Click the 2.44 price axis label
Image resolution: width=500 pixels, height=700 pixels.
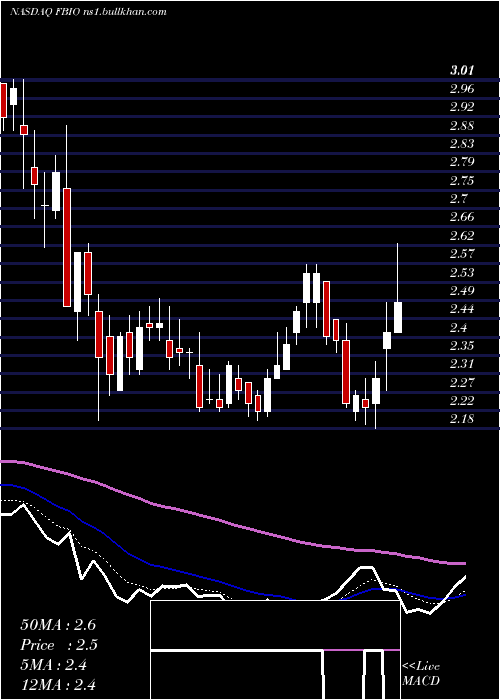[x=462, y=309]
